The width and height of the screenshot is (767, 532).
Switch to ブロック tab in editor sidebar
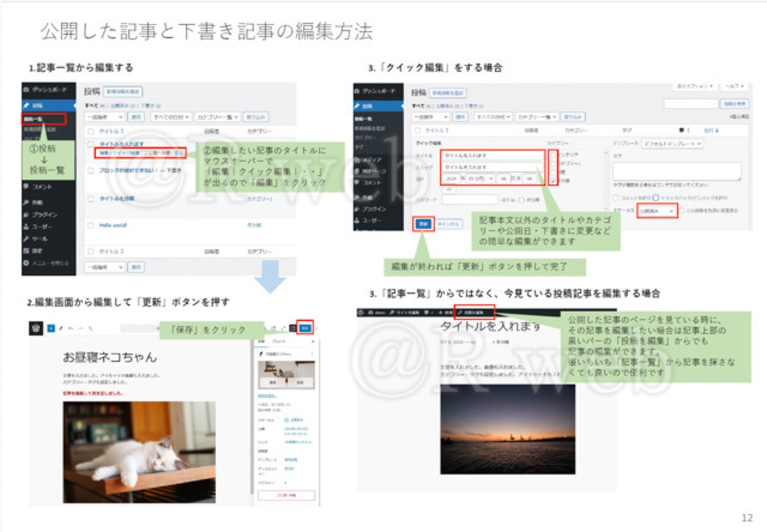pos(279,341)
